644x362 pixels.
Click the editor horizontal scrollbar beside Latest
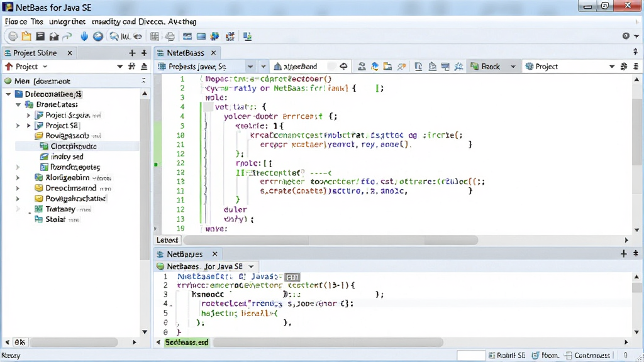click(331, 240)
